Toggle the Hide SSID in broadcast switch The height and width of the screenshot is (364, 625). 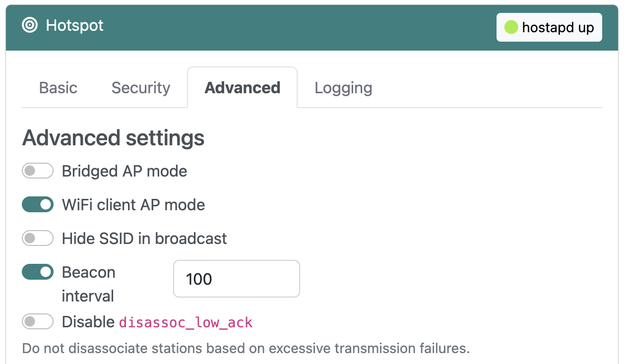click(38, 239)
